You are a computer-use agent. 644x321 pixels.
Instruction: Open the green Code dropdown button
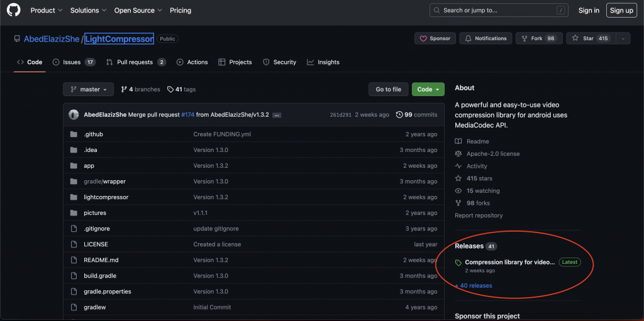click(x=428, y=89)
